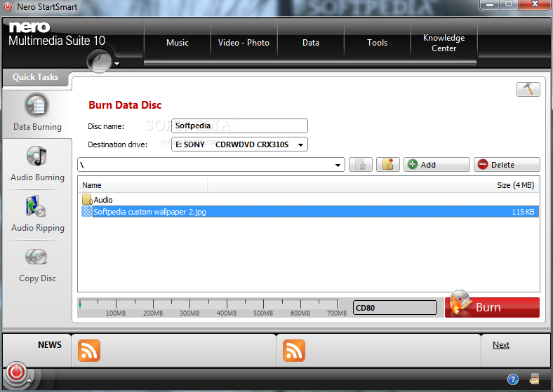The width and height of the screenshot is (553, 392).
Task: Open the Data tab
Action: (311, 43)
